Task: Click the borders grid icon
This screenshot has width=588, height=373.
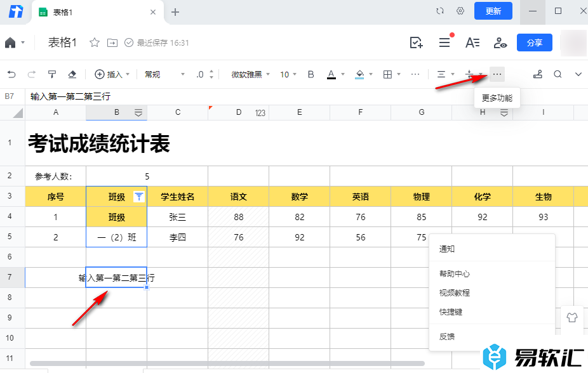Action: click(388, 74)
